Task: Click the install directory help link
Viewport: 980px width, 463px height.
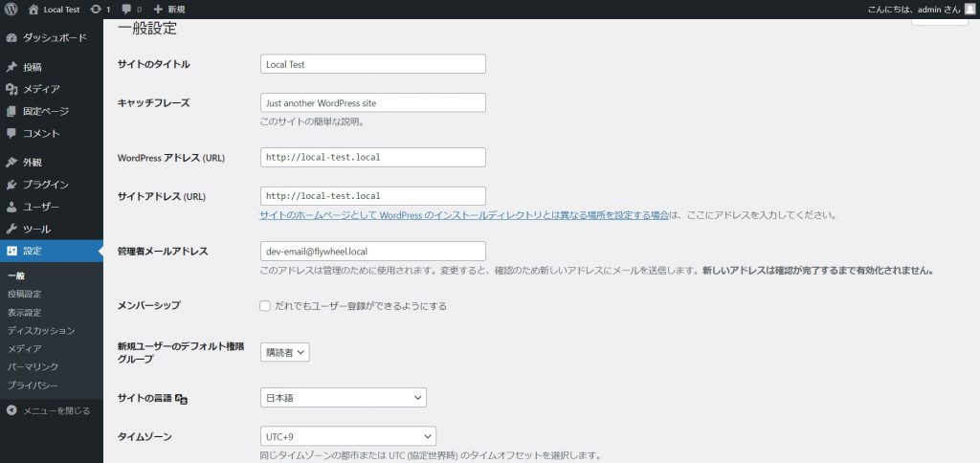Action: pyautogui.click(x=464, y=215)
